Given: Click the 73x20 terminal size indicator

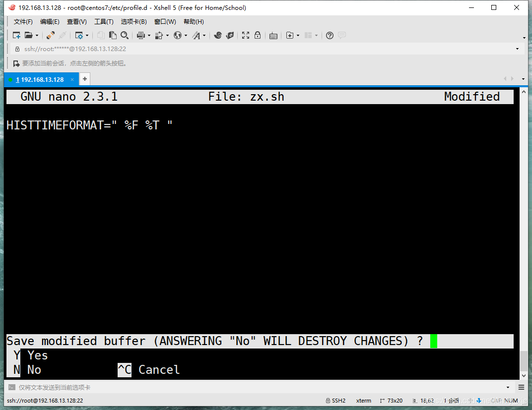Looking at the screenshot, I should pos(391,401).
